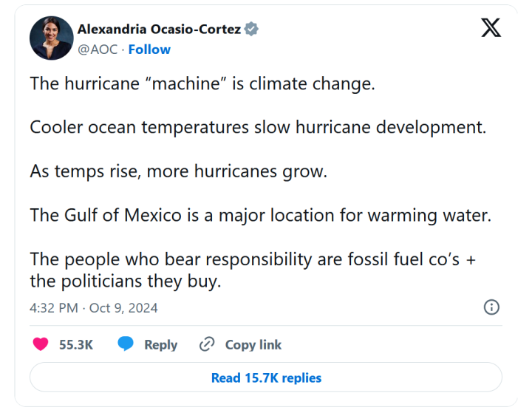The width and height of the screenshot is (532, 413).
Task: Open the Alexandria Ocasio-Cortez display name link
Action: (x=160, y=30)
